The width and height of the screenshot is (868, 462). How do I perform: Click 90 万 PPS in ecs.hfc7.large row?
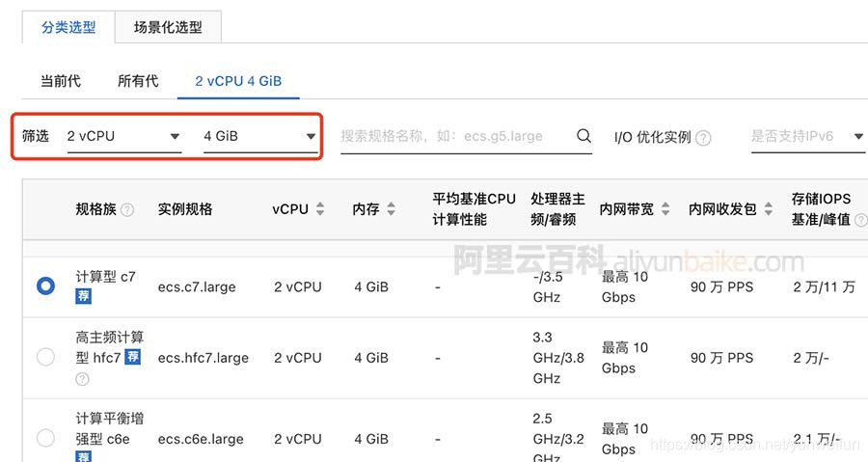721,358
